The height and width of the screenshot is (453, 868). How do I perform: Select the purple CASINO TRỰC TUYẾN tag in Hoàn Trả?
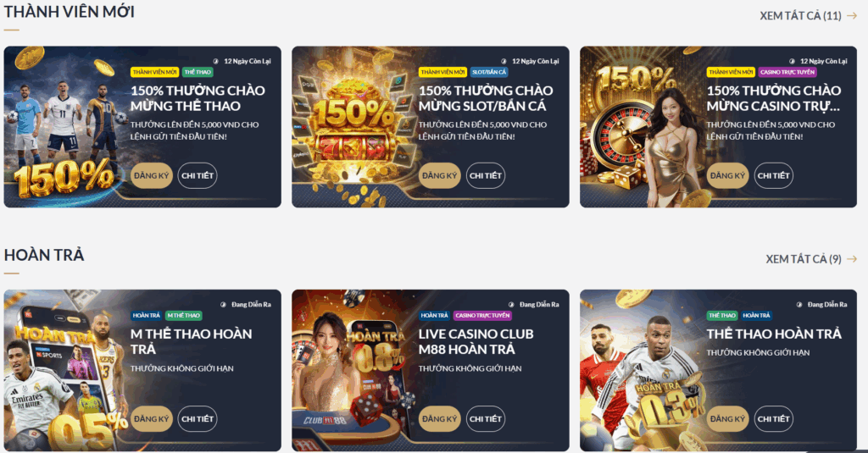482,316
